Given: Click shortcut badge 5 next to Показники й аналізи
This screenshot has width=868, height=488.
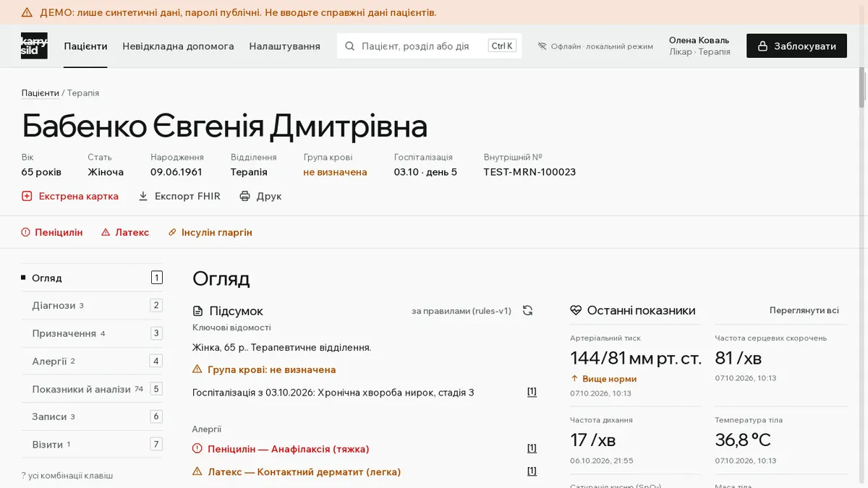Looking at the screenshot, I should tap(156, 389).
